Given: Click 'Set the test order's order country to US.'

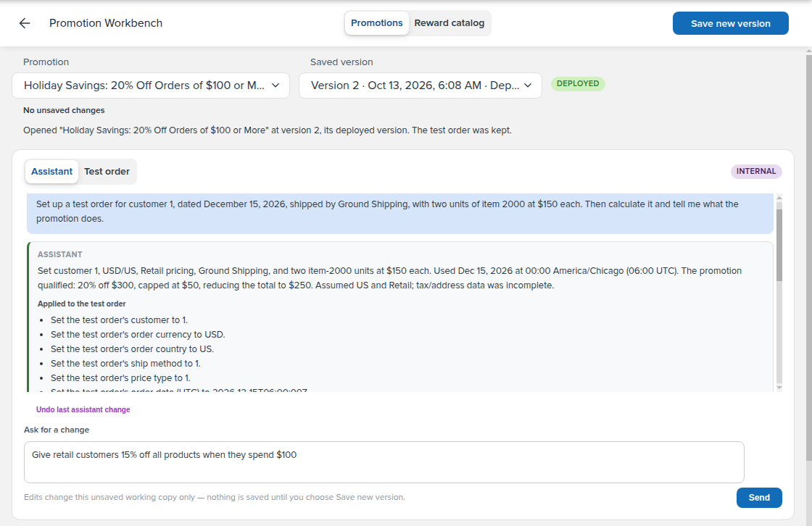Looking at the screenshot, I should click(132, 349).
